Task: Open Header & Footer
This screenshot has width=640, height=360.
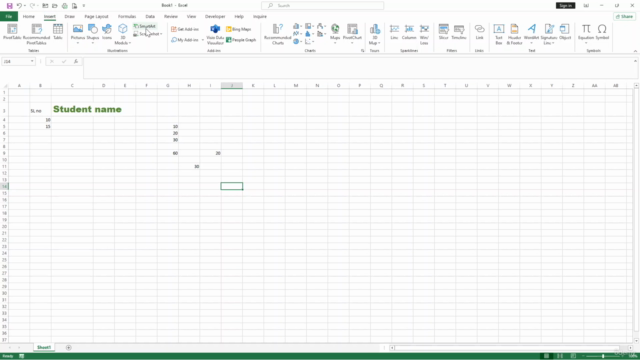Action: tap(514, 33)
